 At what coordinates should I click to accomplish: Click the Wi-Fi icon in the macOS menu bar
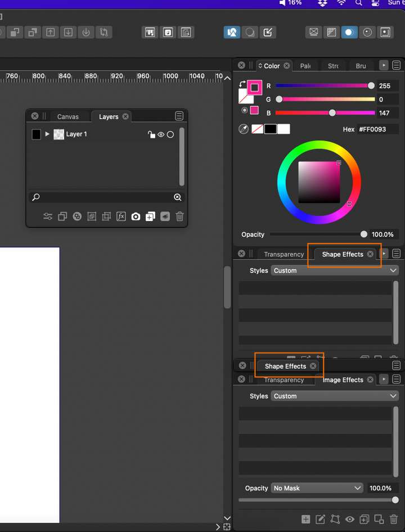pos(341,3)
